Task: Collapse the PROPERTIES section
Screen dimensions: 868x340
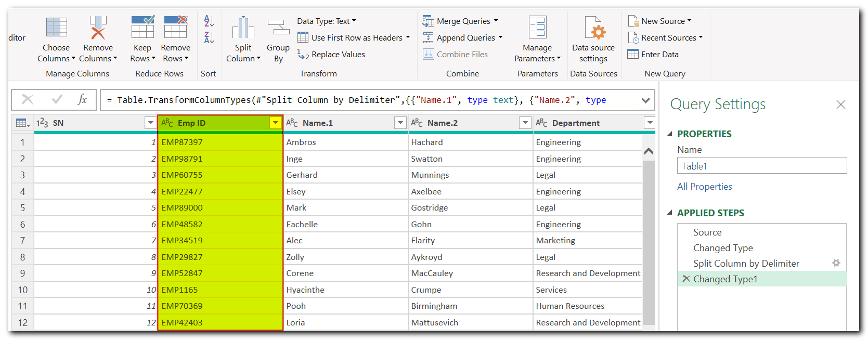Action: pyautogui.click(x=670, y=134)
